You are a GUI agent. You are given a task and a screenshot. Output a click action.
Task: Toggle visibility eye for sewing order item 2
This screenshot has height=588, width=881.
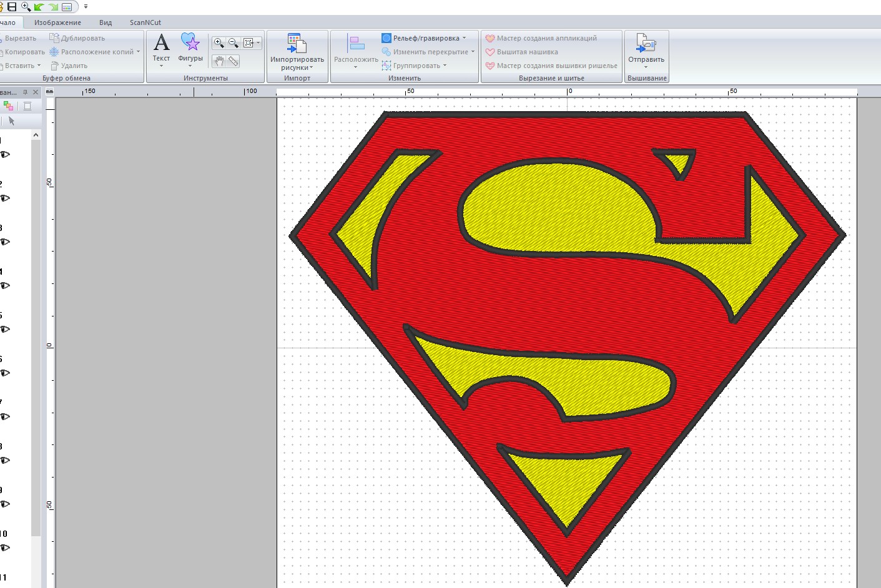[x=5, y=198]
